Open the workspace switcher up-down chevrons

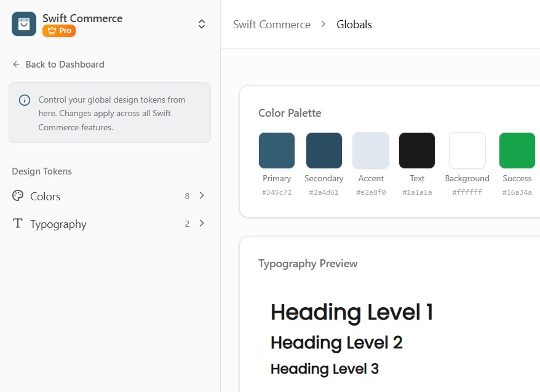(201, 24)
